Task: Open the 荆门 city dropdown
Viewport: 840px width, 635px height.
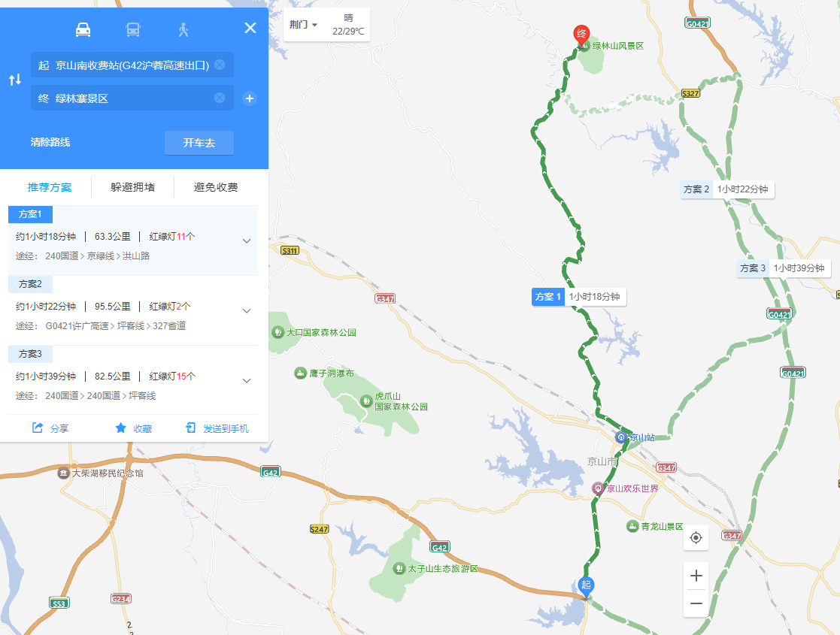Action: pos(303,25)
